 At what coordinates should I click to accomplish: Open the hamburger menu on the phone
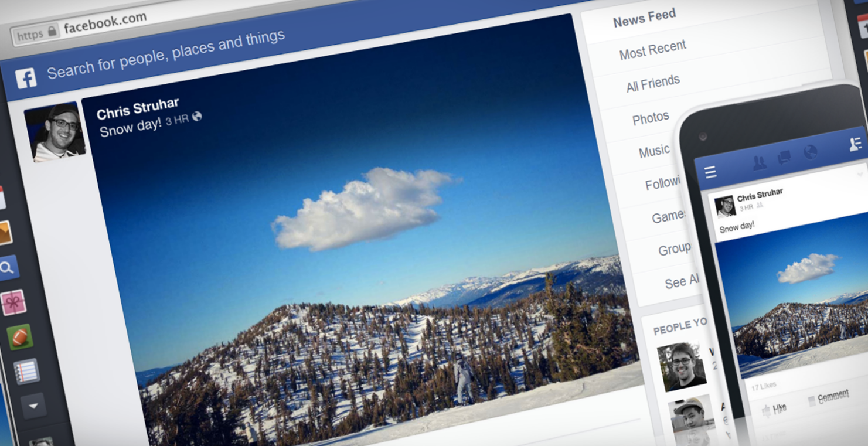click(x=710, y=172)
